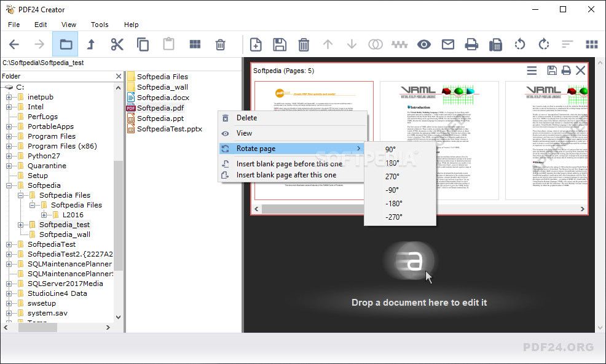Select Softpedia.docx in file list
Screen dimensions: 606x364
[163, 98]
